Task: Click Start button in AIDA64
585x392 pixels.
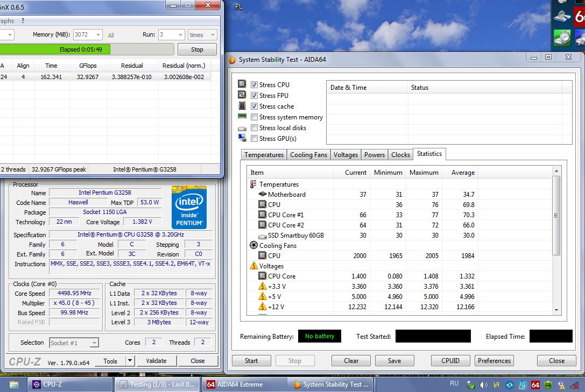Action: (x=251, y=361)
